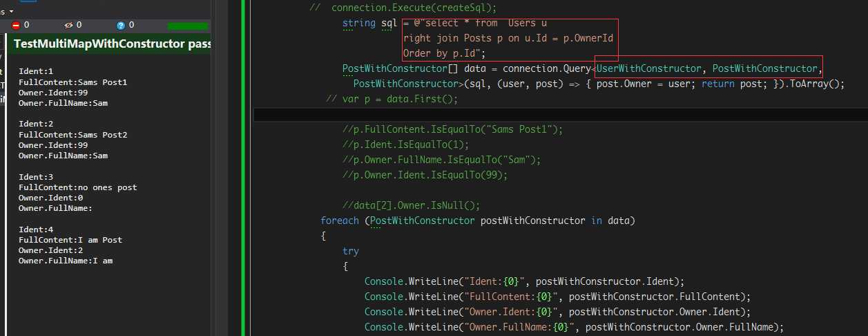Click the try keyword in code
The height and width of the screenshot is (336, 868).
pos(351,251)
